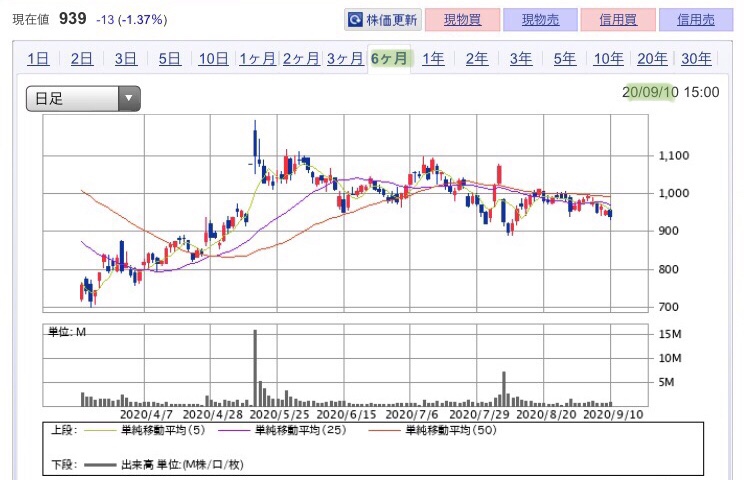Image resolution: width=744 pixels, height=480 pixels.
Task: Switch chart period to 5年
Action: pos(565,59)
